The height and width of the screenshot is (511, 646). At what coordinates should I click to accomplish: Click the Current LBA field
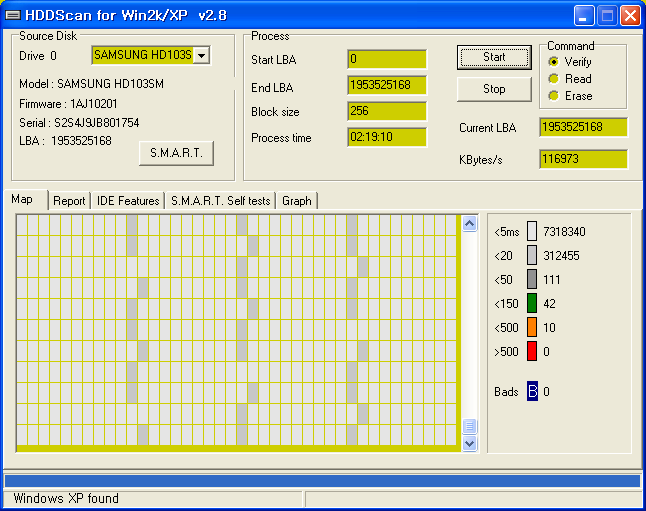click(583, 127)
